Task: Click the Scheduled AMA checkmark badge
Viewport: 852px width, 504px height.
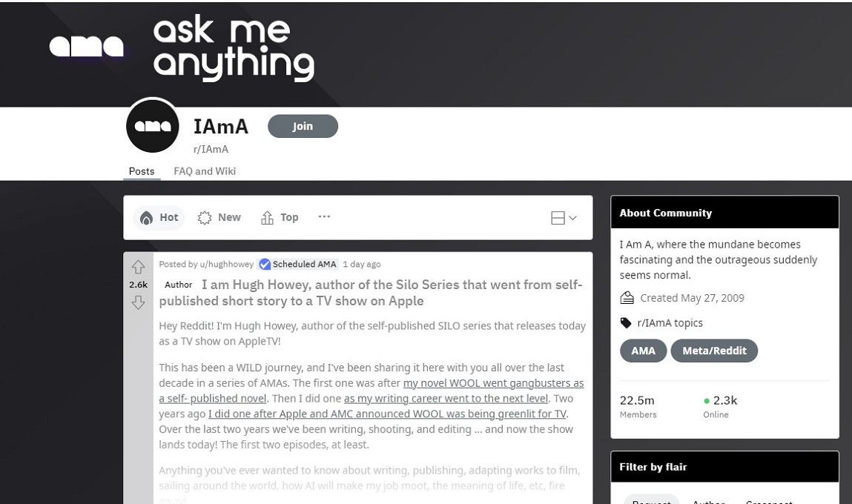Action: [263, 264]
